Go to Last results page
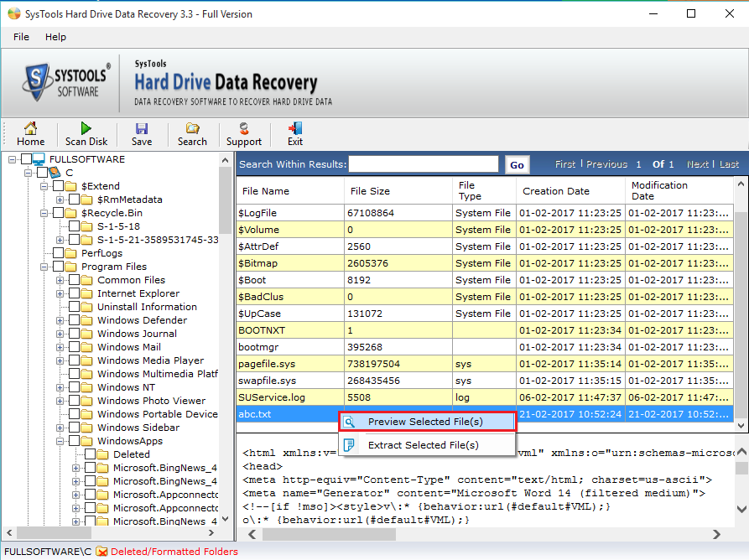 pos(729,164)
